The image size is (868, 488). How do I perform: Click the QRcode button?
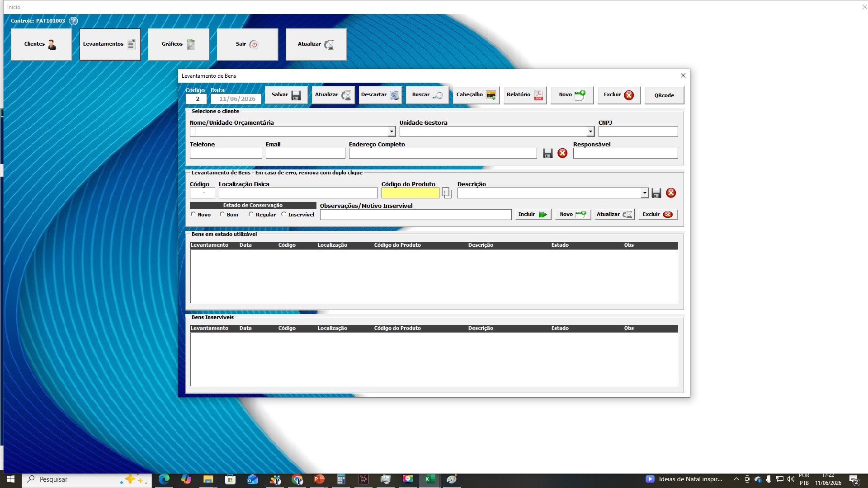coord(664,95)
